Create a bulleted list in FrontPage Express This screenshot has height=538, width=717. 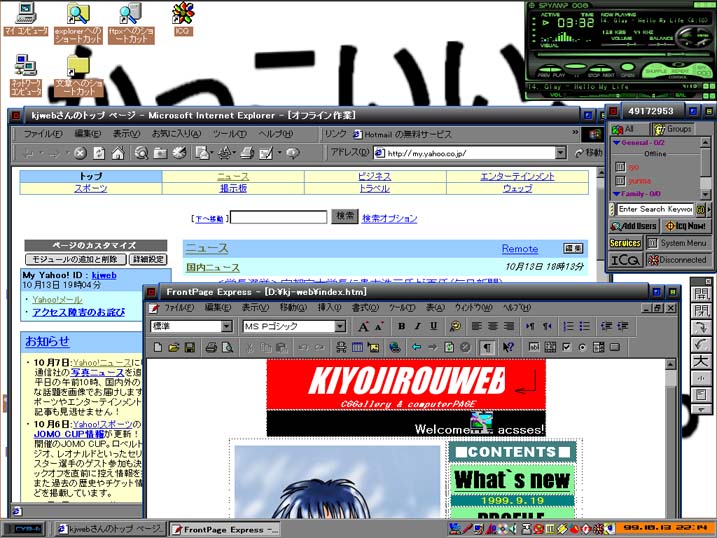(x=584, y=326)
